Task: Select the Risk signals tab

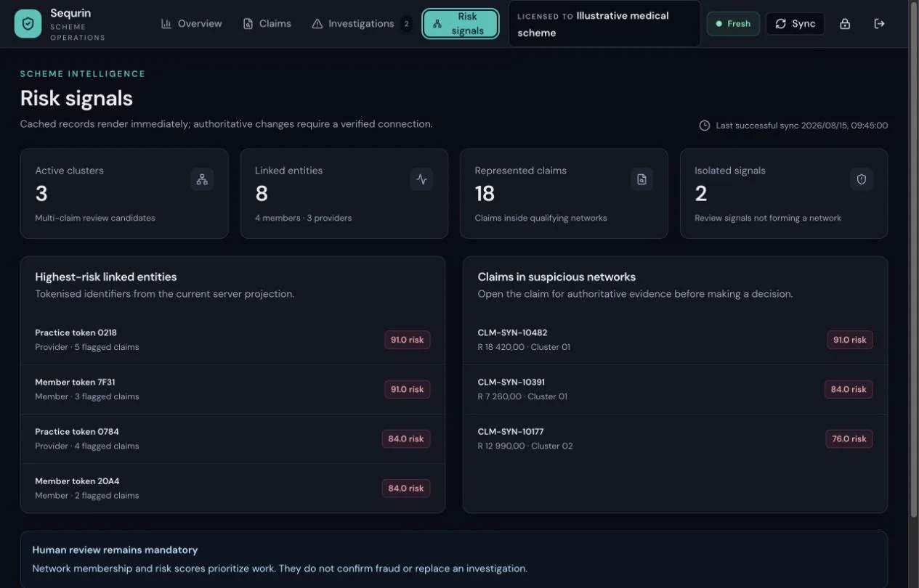Action: tap(461, 24)
